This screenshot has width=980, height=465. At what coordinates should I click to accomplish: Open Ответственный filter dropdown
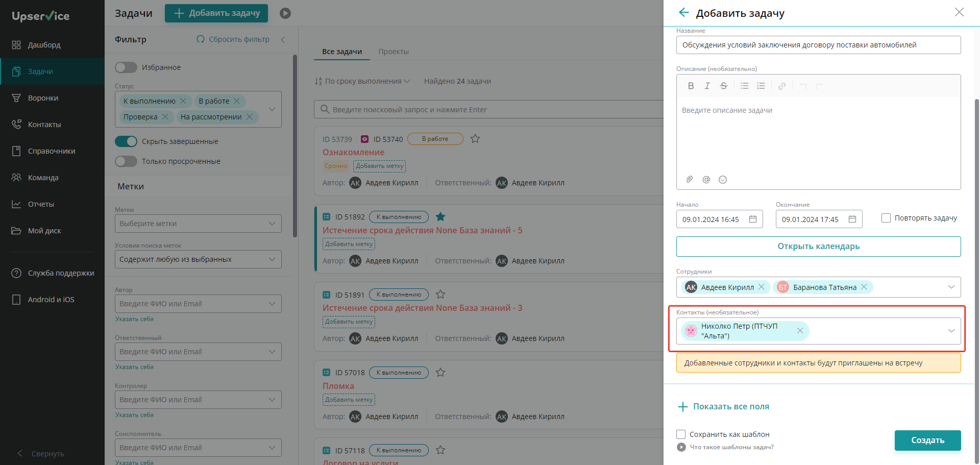click(198, 352)
